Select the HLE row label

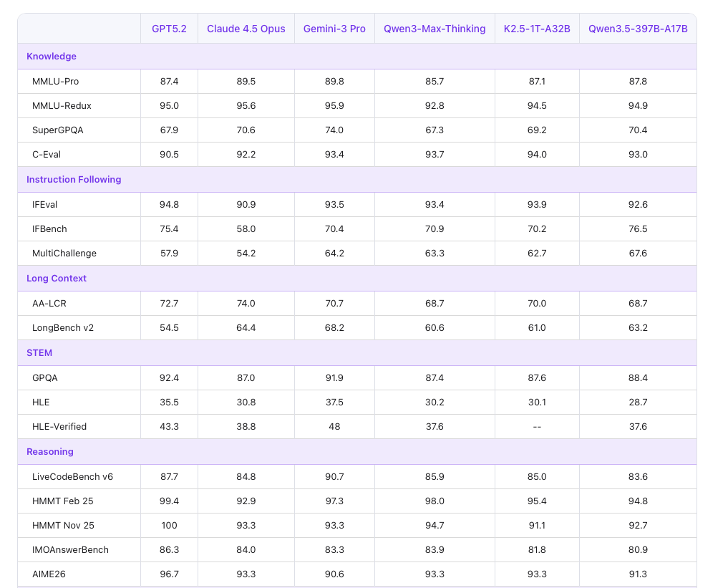click(41, 403)
